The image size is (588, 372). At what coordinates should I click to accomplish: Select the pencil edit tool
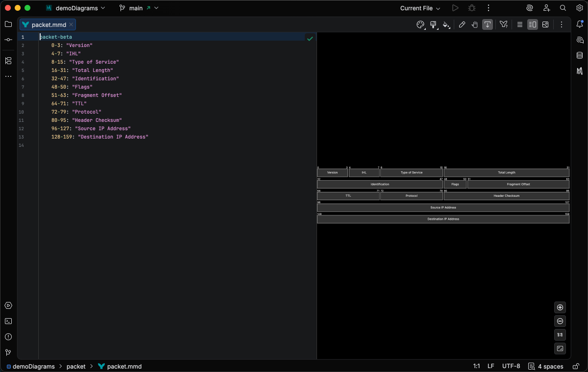click(x=462, y=24)
